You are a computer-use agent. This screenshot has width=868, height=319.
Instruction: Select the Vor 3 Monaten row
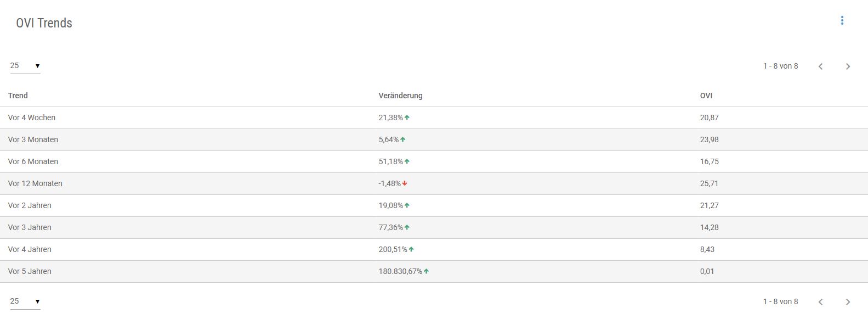33,139
